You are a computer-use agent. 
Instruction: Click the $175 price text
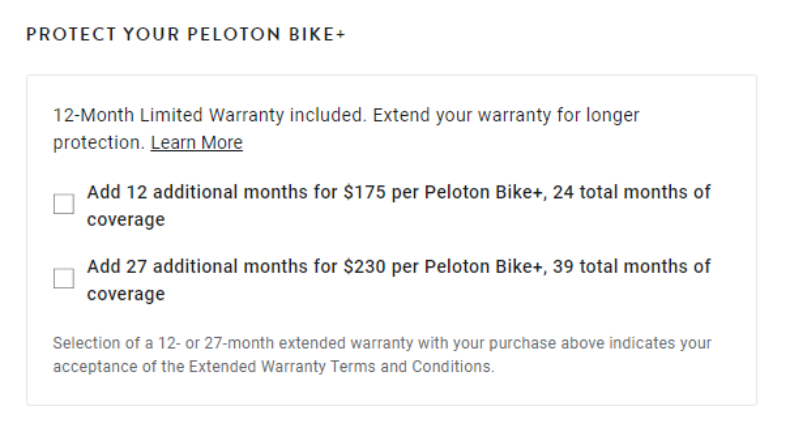click(365, 192)
